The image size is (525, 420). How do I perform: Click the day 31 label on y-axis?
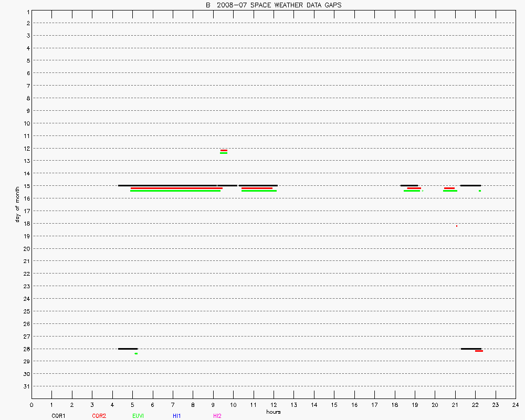click(26, 386)
